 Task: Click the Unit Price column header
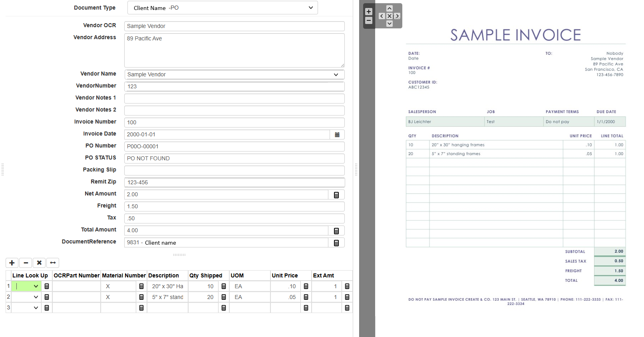click(x=285, y=275)
